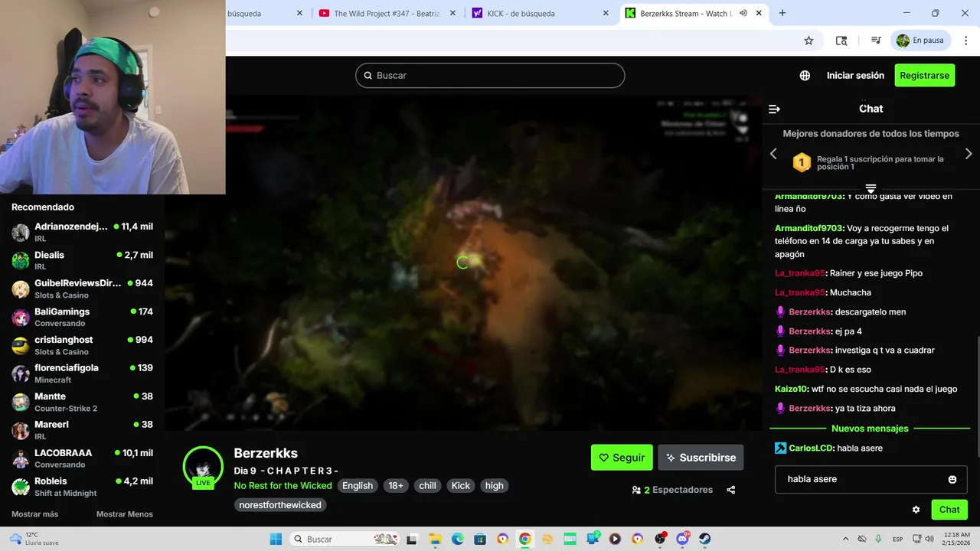Screen dimensions: 980x551
Task: Bookmark this page with the star icon
Action: point(808,41)
